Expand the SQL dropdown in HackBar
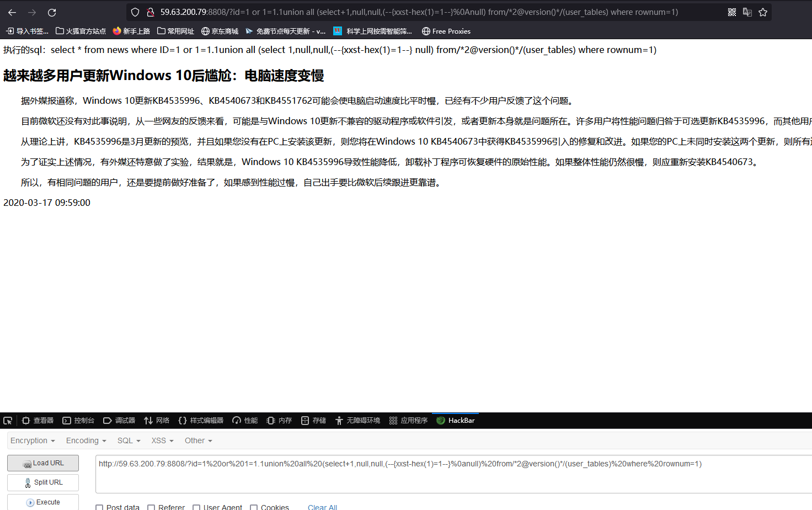Image resolution: width=812 pixels, height=510 pixels. tap(129, 440)
